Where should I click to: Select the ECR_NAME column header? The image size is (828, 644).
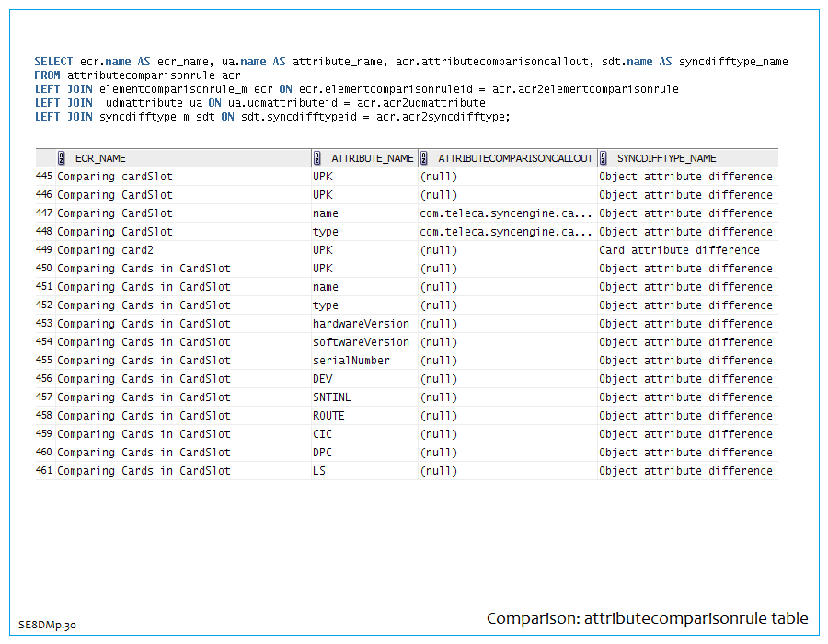[x=100, y=158]
